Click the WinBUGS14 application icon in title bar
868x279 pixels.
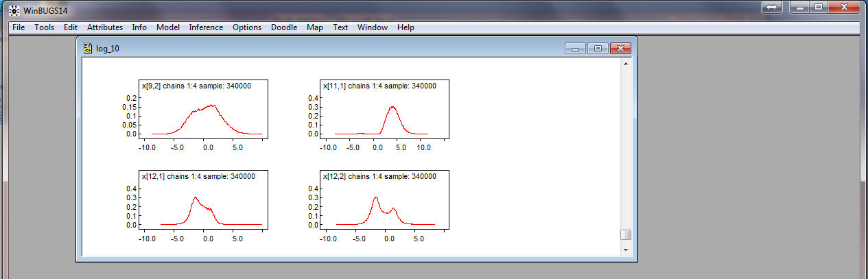tap(13, 10)
